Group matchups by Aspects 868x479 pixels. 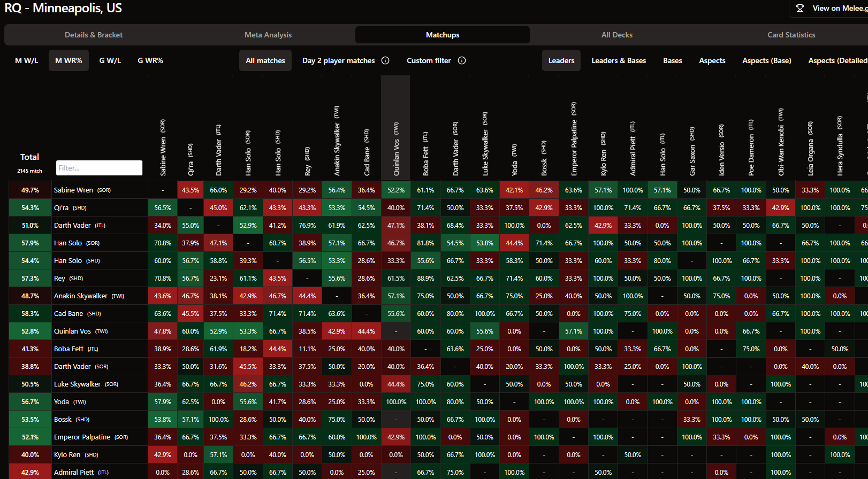point(712,60)
